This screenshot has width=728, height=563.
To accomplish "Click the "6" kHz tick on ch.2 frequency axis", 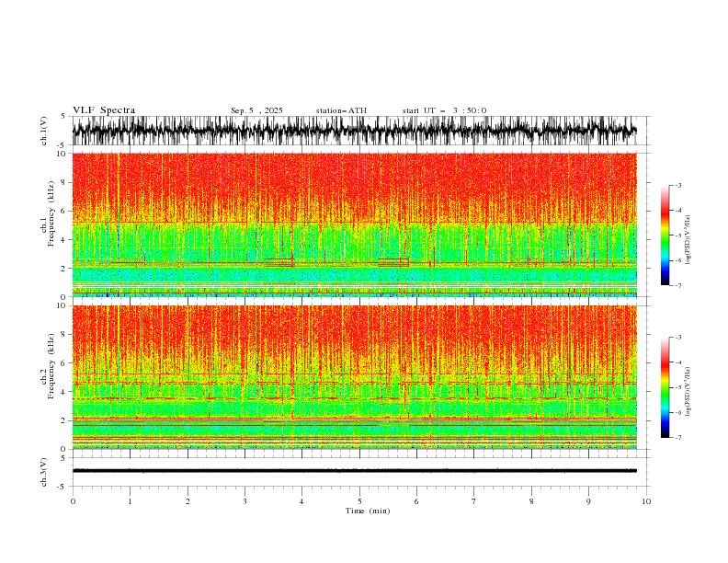I will click(63, 363).
